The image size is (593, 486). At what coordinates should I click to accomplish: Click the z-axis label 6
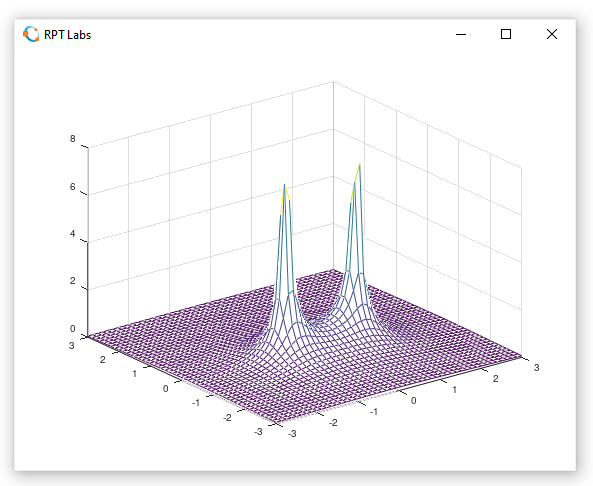pyautogui.click(x=73, y=187)
